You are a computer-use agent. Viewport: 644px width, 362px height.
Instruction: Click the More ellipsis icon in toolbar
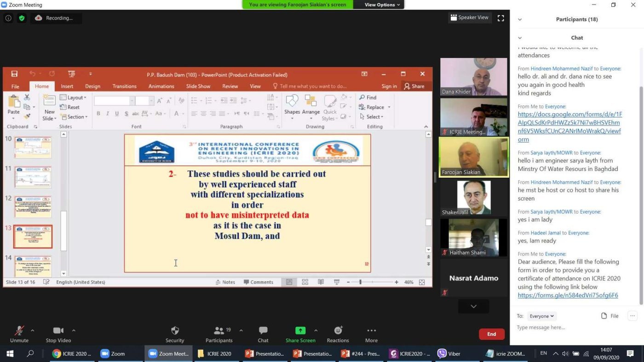(x=371, y=330)
